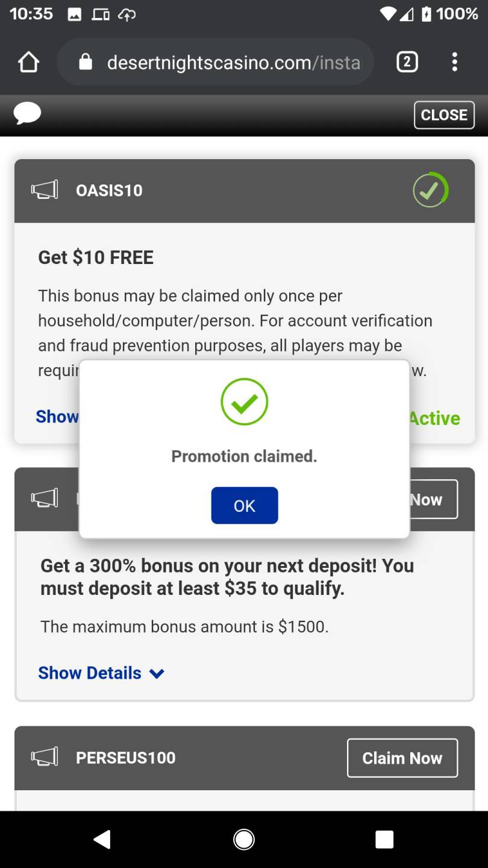Screen dimensions: 488x868
Task: Tap the megaphone icon on the second promotion
Action: 45,498
